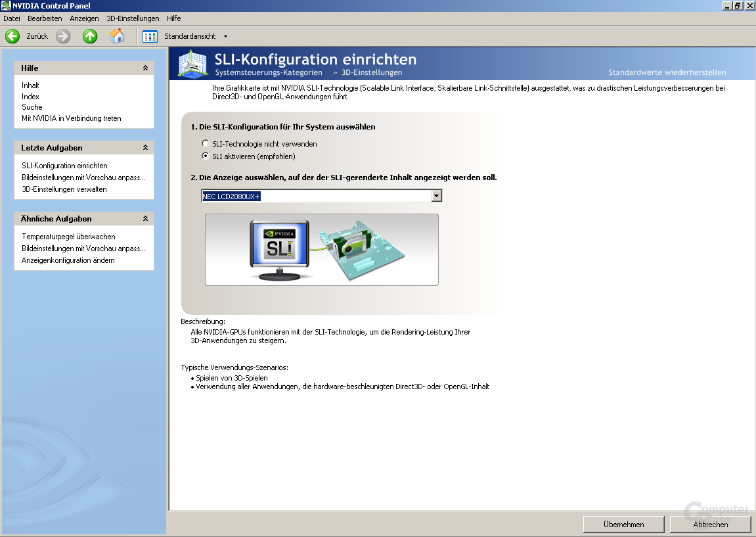Click the SLI monitor illustration
This screenshot has width=756, height=537.
point(280,250)
